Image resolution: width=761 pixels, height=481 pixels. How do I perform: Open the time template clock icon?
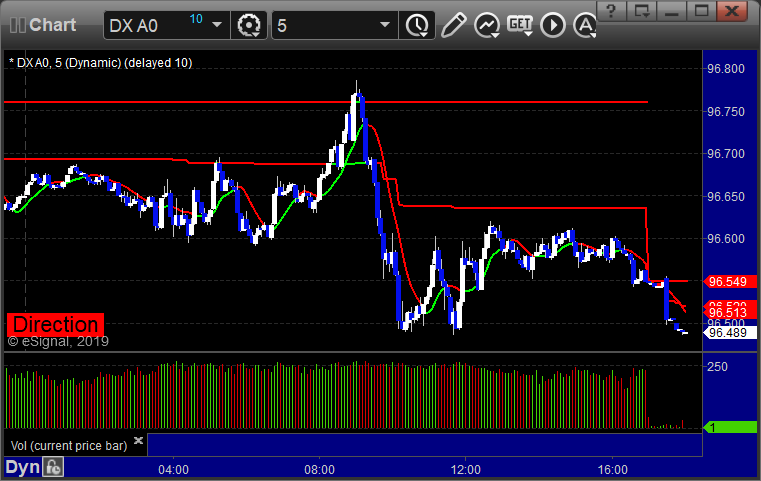pos(417,25)
